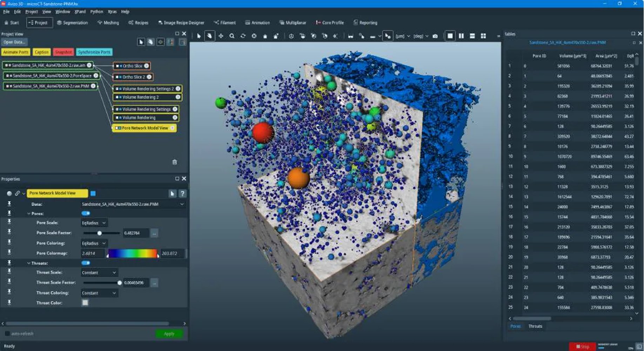This screenshot has height=351, width=644.
Task: Switch to four-viewer layout icon
Action: pyautogui.click(x=483, y=36)
